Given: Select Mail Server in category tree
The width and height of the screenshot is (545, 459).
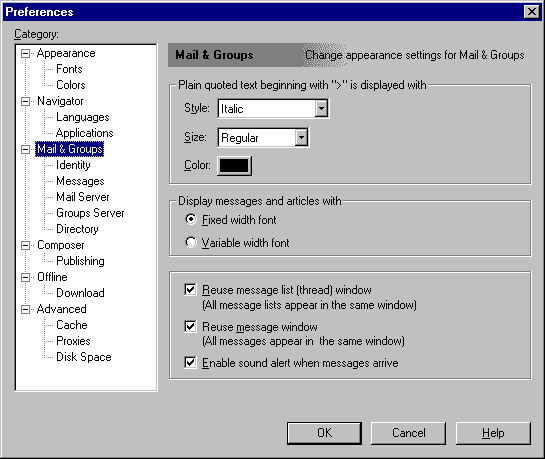Looking at the screenshot, I should [83, 197].
